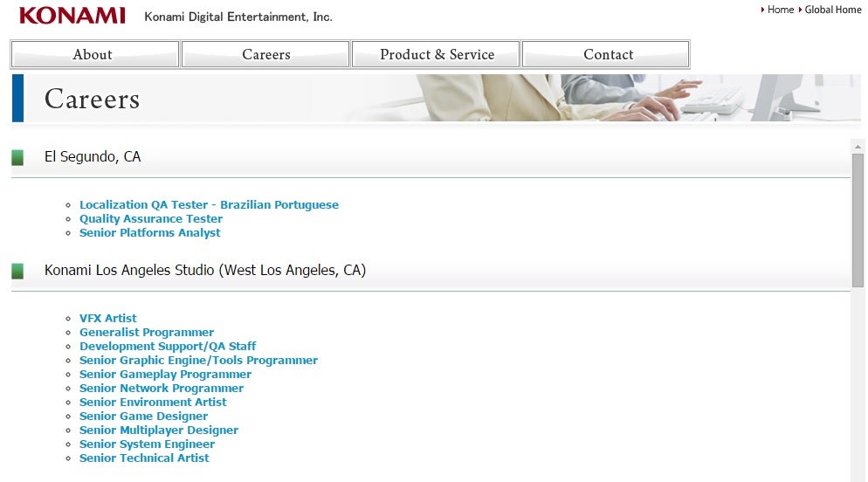
Task: View the Senior Platforms Analyst position
Action: (149, 233)
